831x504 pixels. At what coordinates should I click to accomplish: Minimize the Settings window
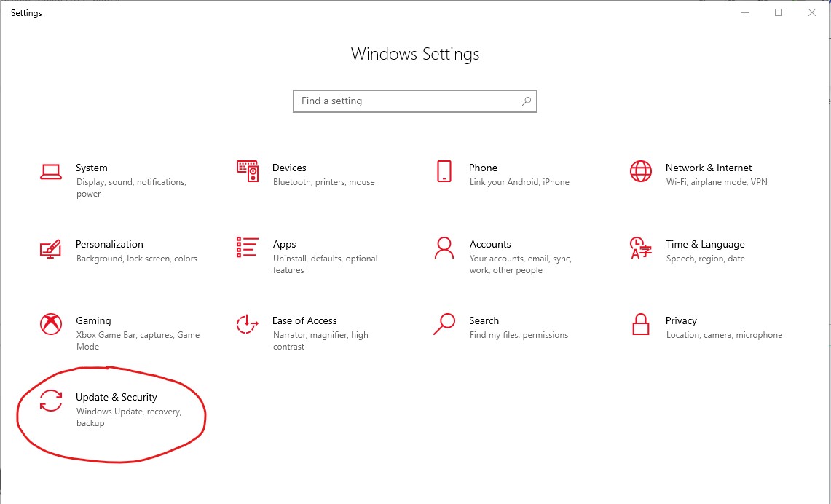[x=745, y=12]
